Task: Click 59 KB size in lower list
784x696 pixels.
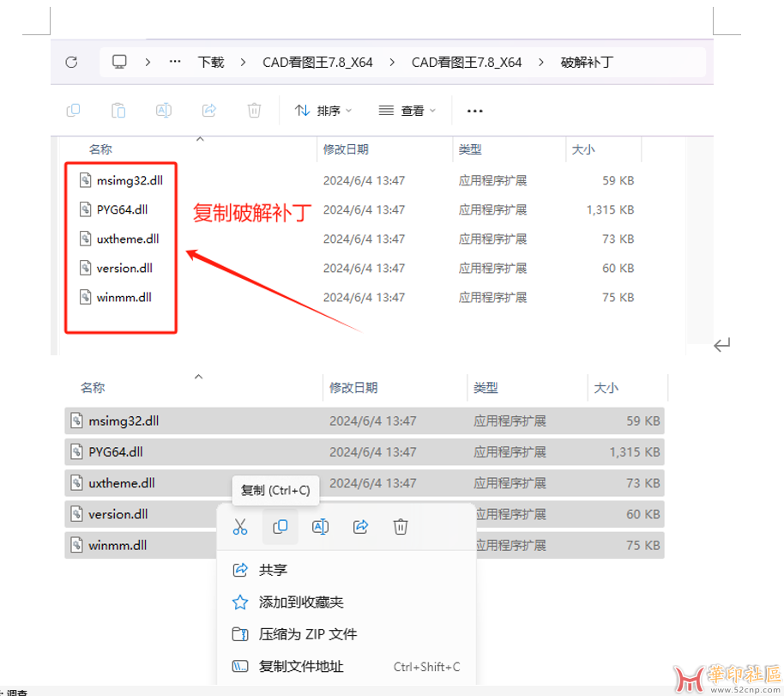Action: point(643,421)
